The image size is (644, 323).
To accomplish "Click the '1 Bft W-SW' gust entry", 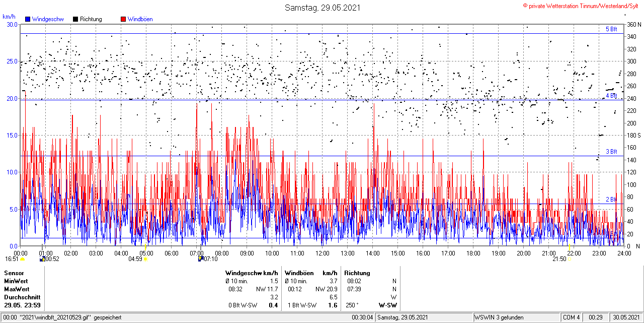I will [x=302, y=305].
